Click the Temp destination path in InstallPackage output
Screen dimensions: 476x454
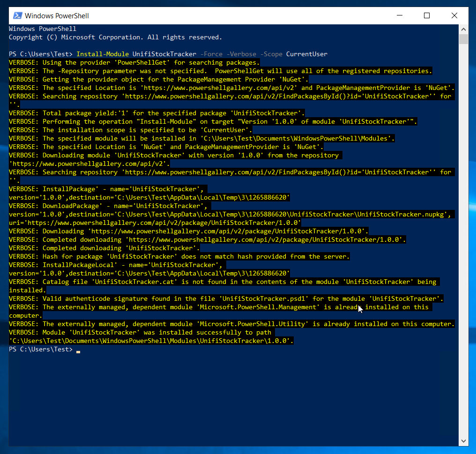point(201,197)
